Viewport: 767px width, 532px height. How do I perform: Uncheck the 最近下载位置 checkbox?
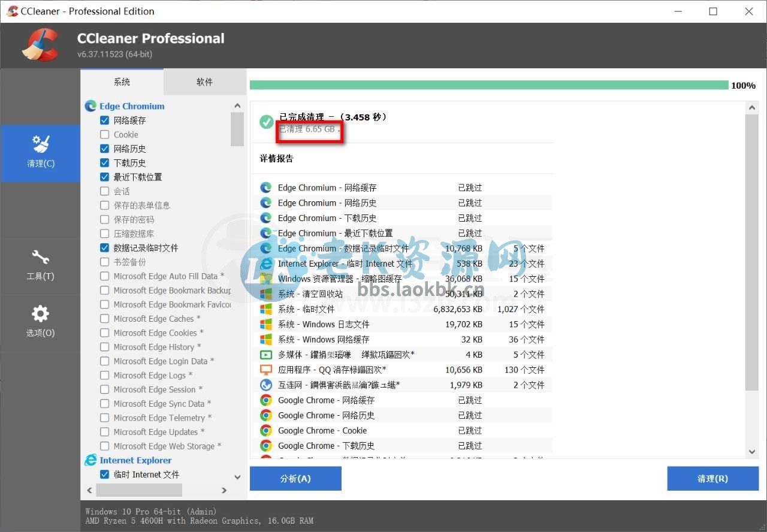coord(104,177)
